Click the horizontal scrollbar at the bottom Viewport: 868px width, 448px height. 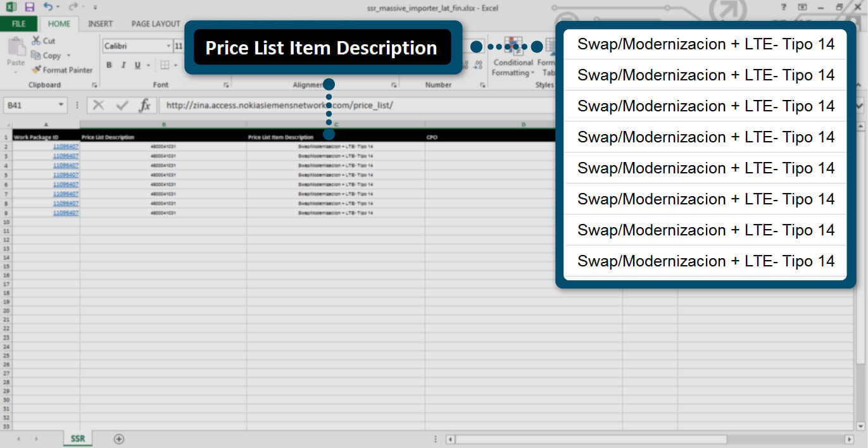pos(590,439)
